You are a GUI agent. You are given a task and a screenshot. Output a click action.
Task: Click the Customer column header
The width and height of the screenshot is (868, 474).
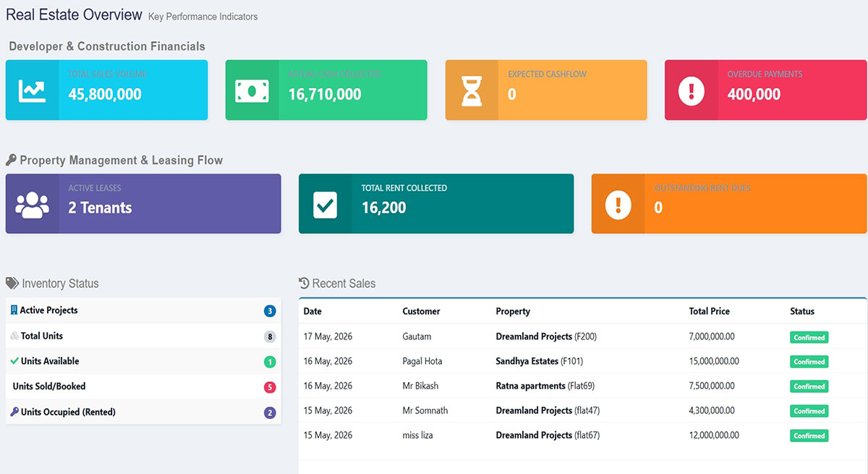click(421, 311)
